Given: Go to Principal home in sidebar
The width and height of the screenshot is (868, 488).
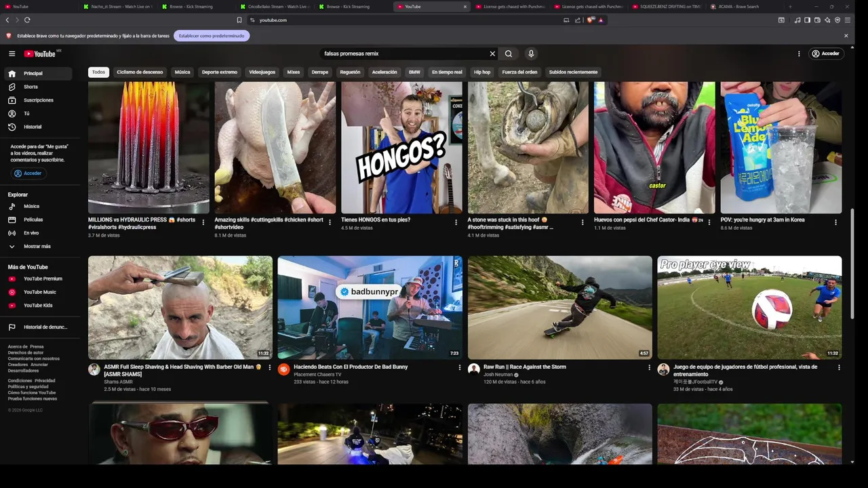Looking at the screenshot, I should pos(38,73).
